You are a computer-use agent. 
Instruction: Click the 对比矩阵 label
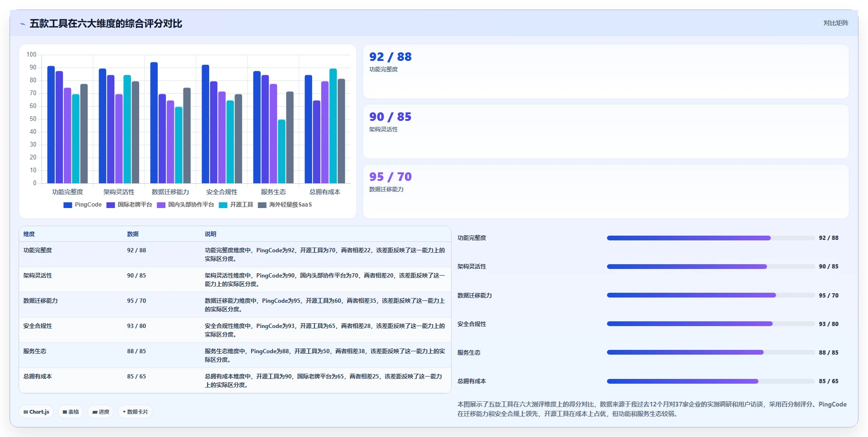[x=836, y=23]
